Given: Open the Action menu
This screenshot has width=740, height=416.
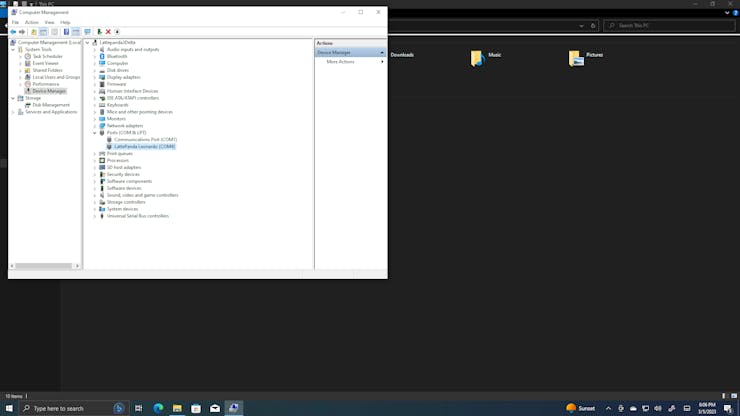Looking at the screenshot, I should pyautogui.click(x=32, y=22).
